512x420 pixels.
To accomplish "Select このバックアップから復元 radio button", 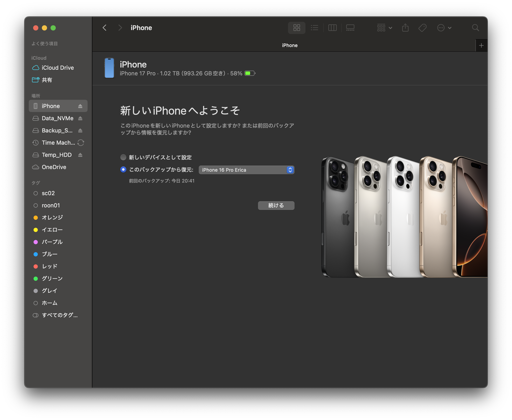I will tap(123, 170).
